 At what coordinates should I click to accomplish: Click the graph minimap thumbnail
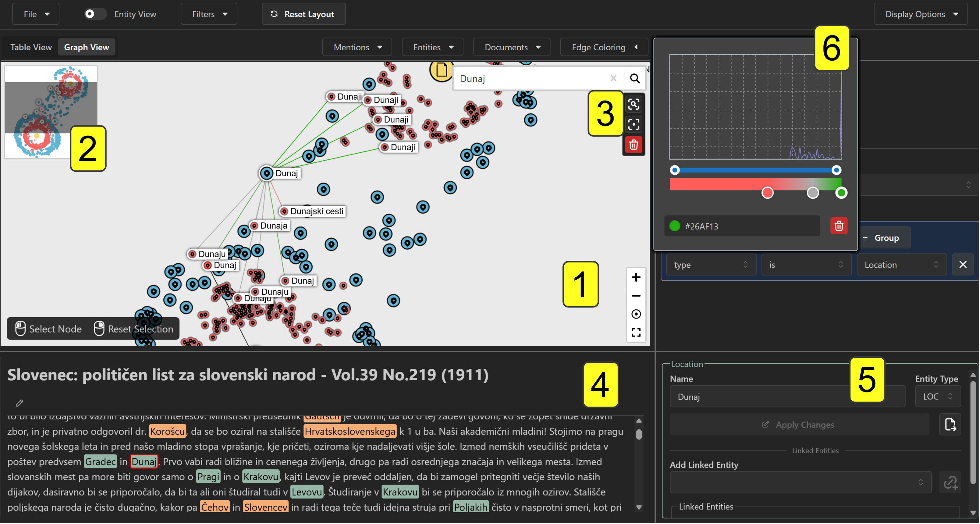(51, 112)
